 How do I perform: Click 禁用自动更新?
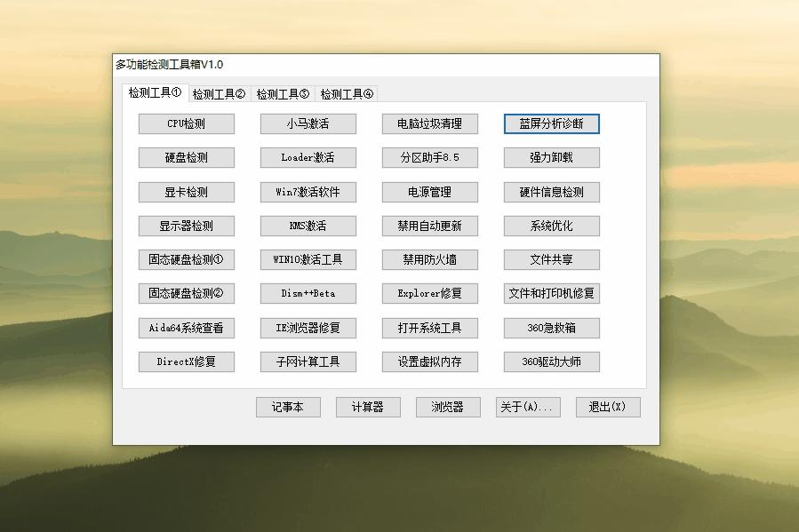pos(429,226)
